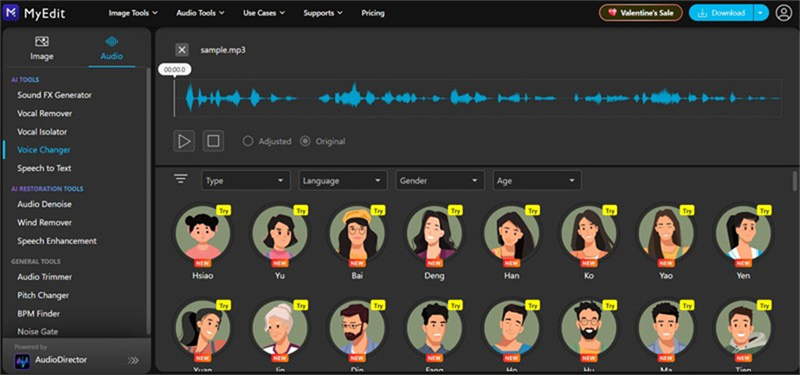This screenshot has height=375, width=800.
Task: Click in the audio waveform track
Action: click(478, 98)
